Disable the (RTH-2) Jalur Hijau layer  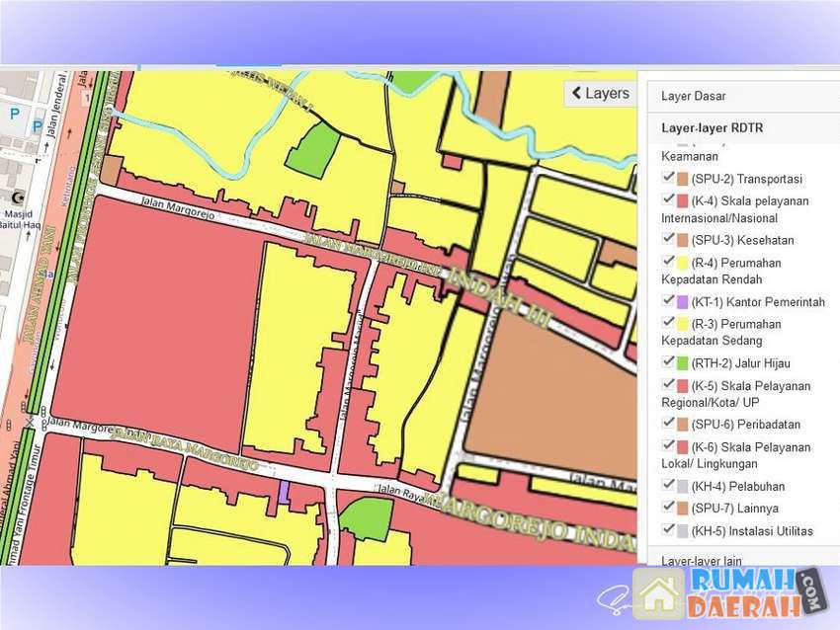669,362
